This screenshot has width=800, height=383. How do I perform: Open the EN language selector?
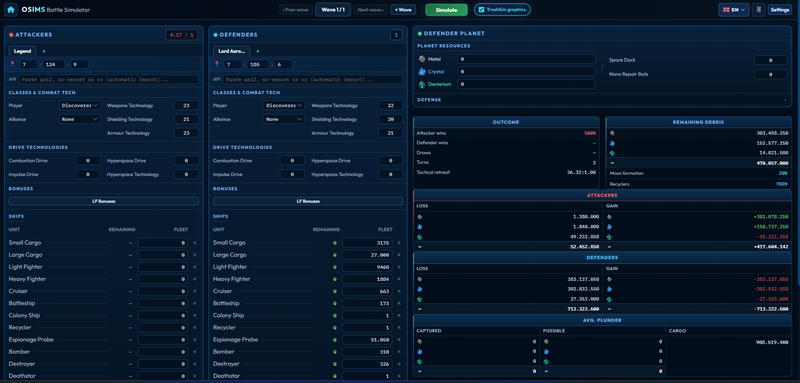click(734, 10)
